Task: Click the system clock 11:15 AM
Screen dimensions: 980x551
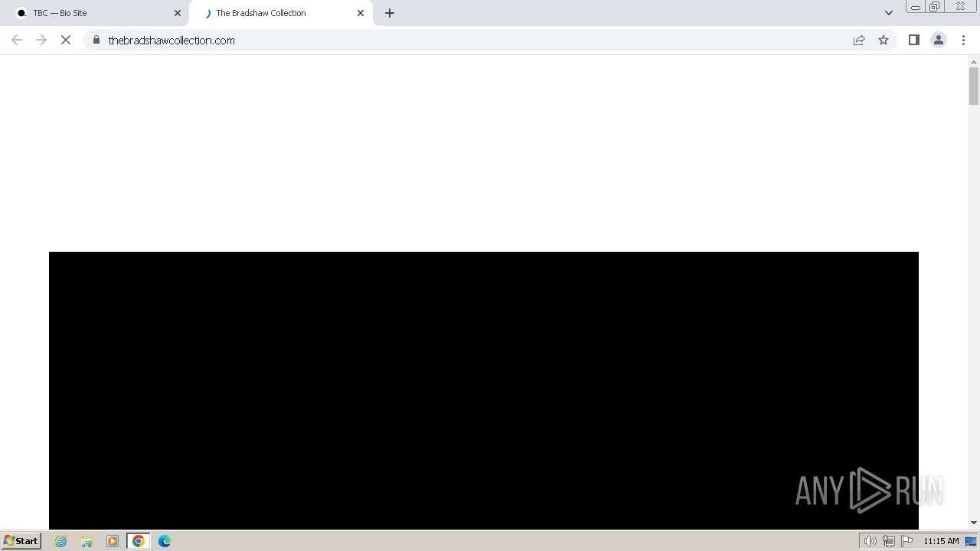Action: pyautogui.click(x=941, y=541)
